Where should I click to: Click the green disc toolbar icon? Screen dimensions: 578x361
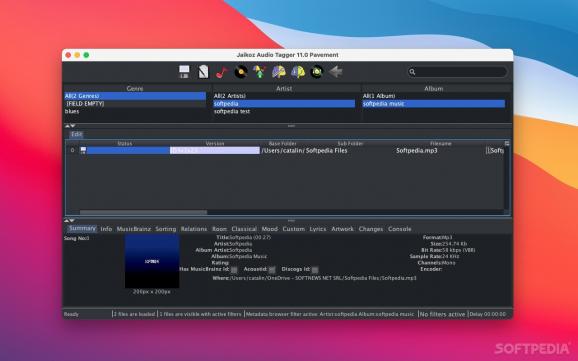pyautogui.click(x=317, y=72)
